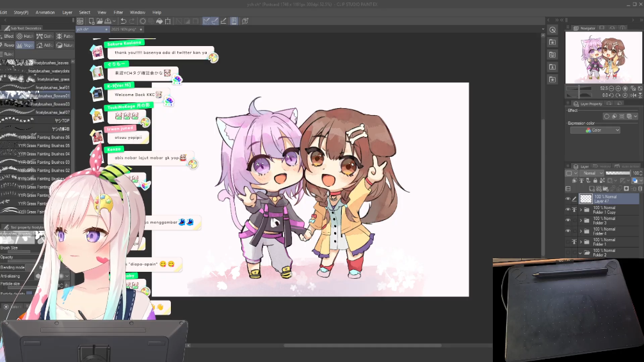Zoom in using Navigator plus icon

[x=618, y=88]
